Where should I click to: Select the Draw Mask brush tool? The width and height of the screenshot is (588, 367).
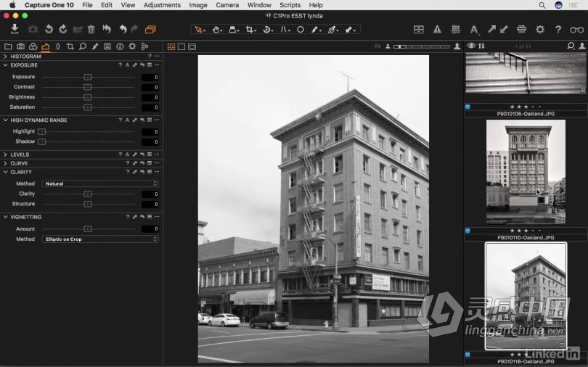tap(316, 29)
